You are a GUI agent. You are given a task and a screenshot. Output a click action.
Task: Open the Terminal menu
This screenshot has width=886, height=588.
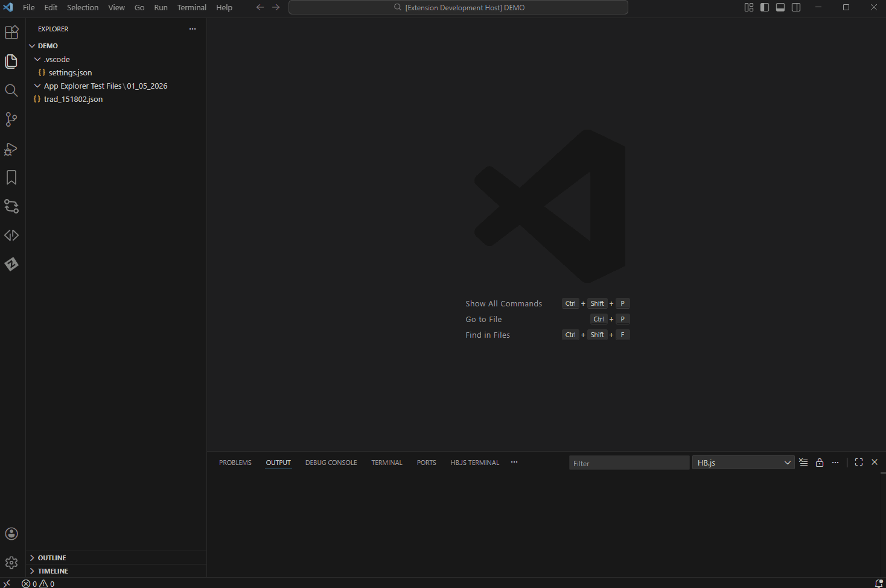pos(191,7)
